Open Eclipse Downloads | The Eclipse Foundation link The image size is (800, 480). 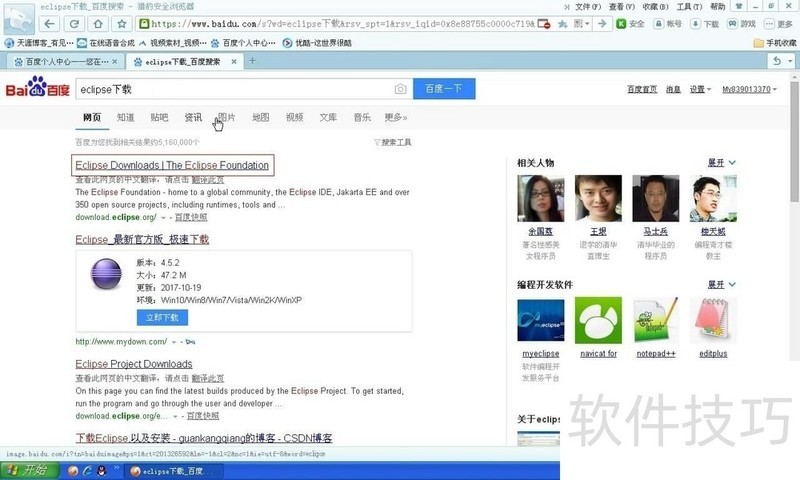[x=172, y=165]
